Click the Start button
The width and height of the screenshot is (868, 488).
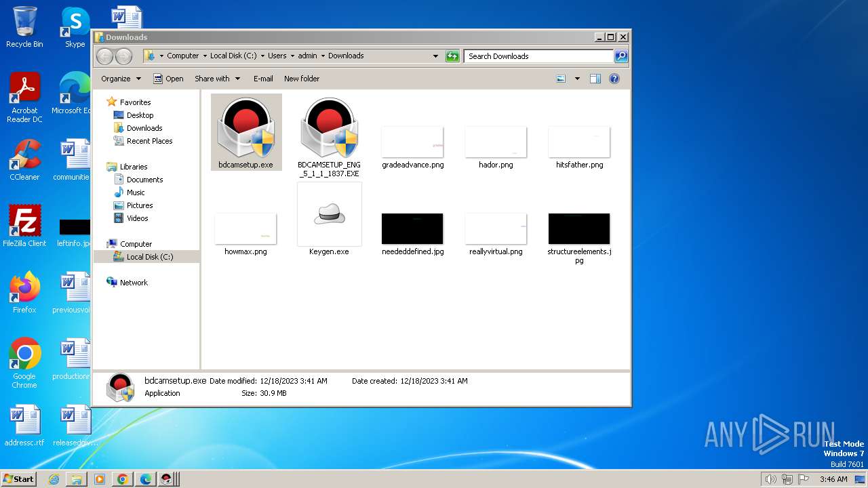pos(18,479)
